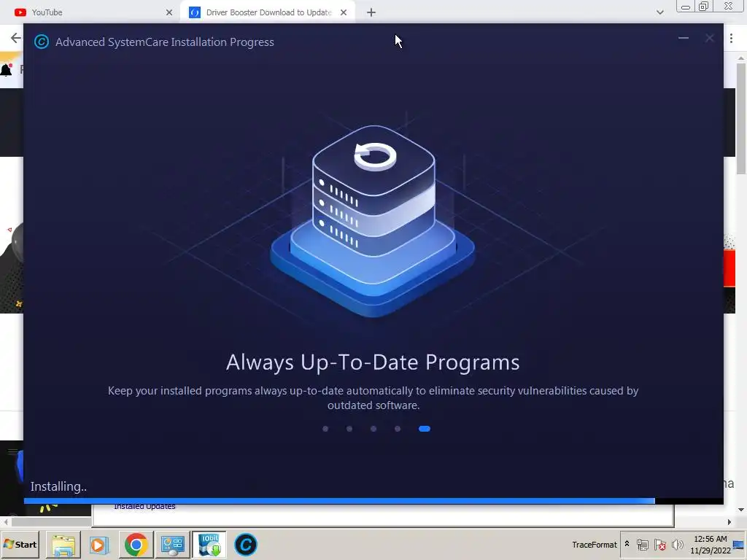Open the Control Panel taskbar icon
747x560 pixels.
pos(172,545)
